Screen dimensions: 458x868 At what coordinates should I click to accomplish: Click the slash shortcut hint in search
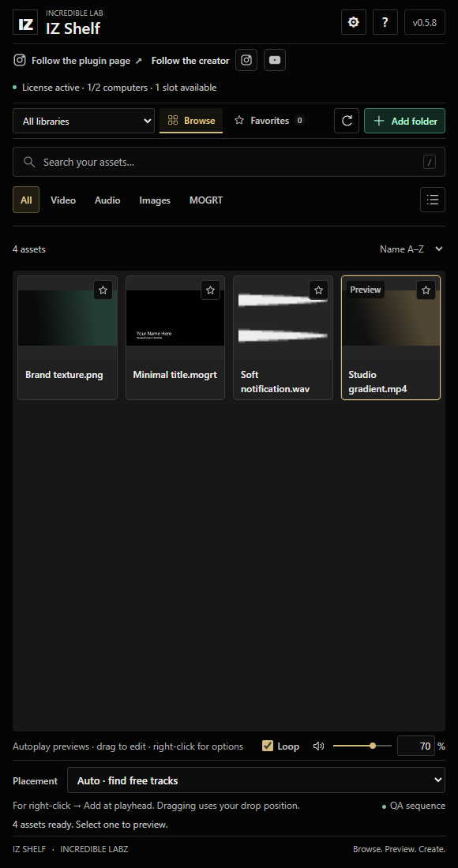point(430,162)
